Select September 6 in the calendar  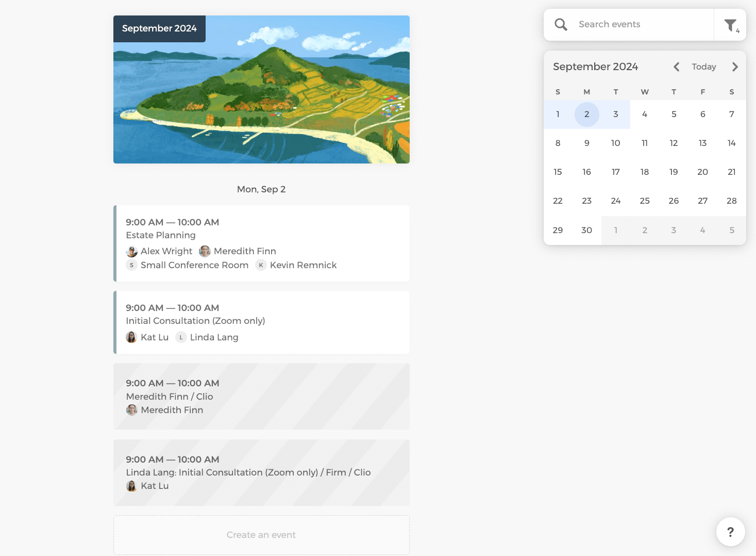(702, 114)
